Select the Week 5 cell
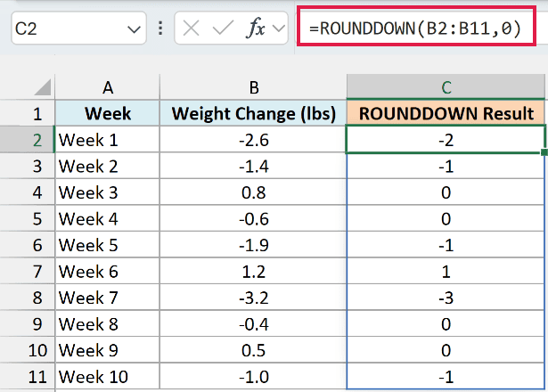The image size is (548, 392). [x=107, y=245]
